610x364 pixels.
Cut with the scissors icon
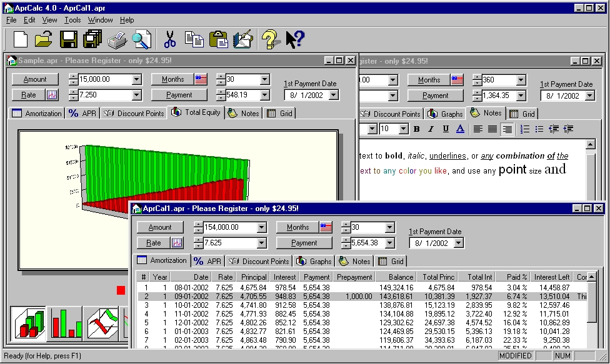(169, 39)
